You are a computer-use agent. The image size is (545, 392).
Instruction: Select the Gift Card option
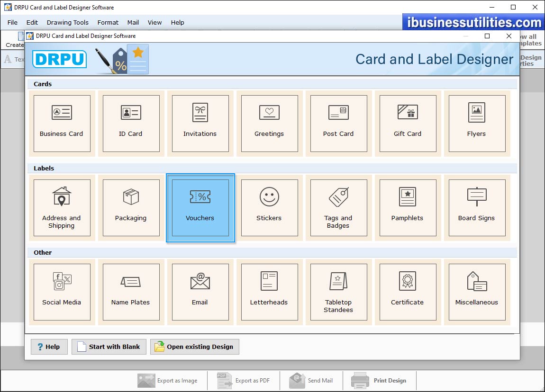[408, 123]
